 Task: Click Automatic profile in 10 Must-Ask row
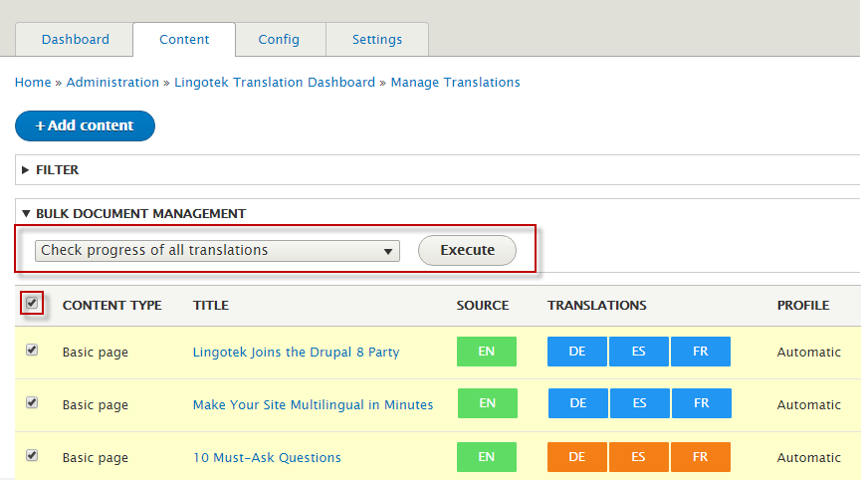[808, 458]
